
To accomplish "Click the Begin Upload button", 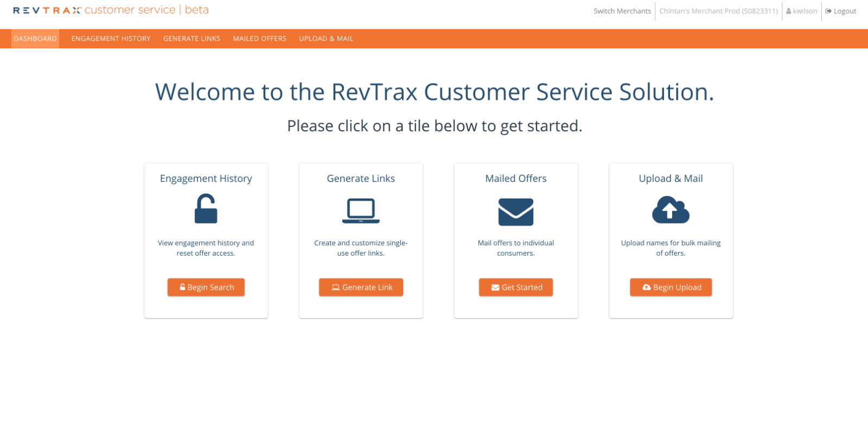I will coord(671,287).
